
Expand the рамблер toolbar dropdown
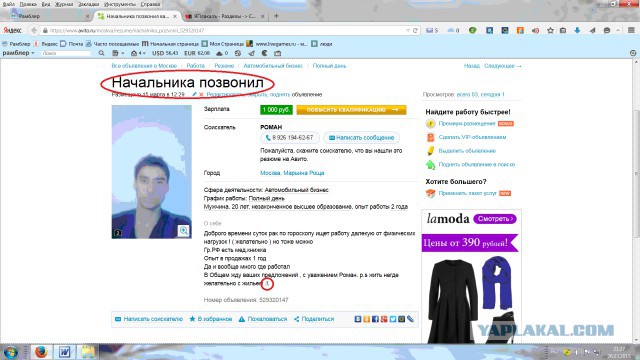point(18,53)
